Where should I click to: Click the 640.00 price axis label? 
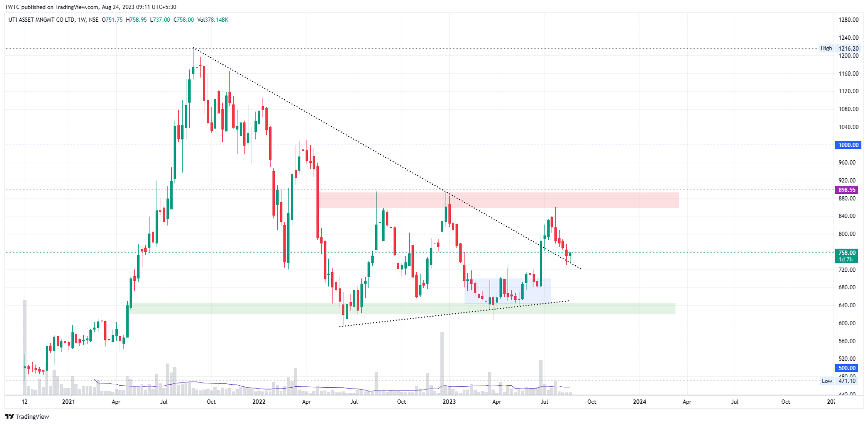pyautogui.click(x=847, y=305)
